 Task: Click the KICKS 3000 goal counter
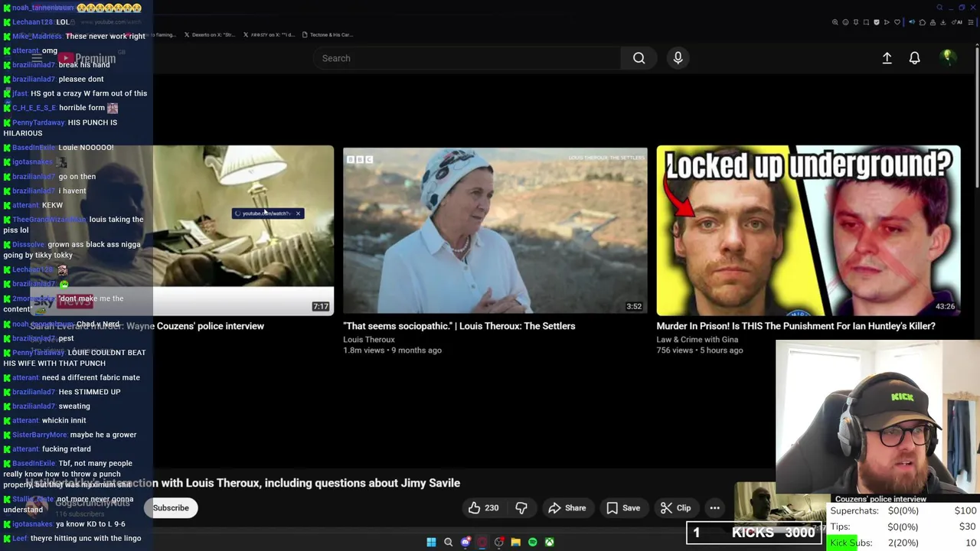pos(754,533)
